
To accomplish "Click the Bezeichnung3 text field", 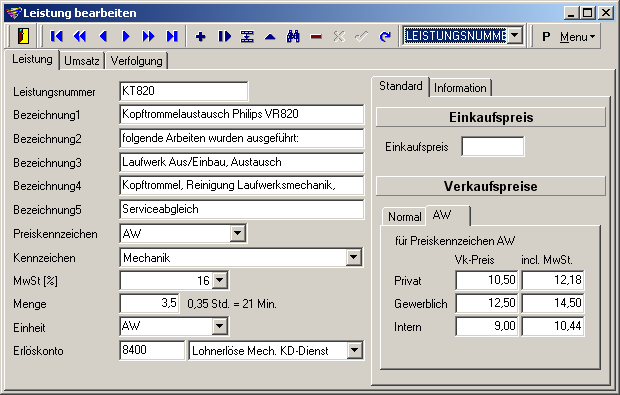I will tap(241, 162).
